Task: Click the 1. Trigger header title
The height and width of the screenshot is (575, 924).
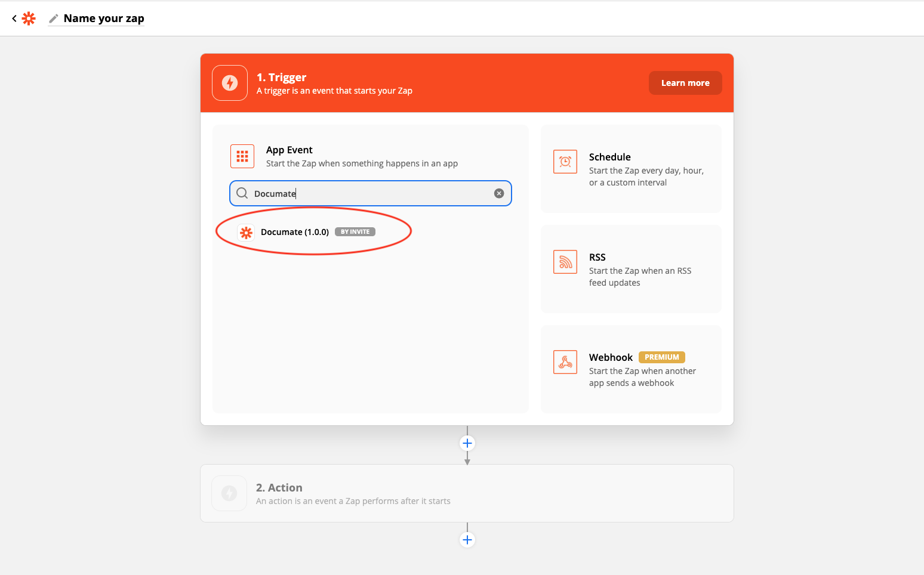Action: click(x=281, y=77)
